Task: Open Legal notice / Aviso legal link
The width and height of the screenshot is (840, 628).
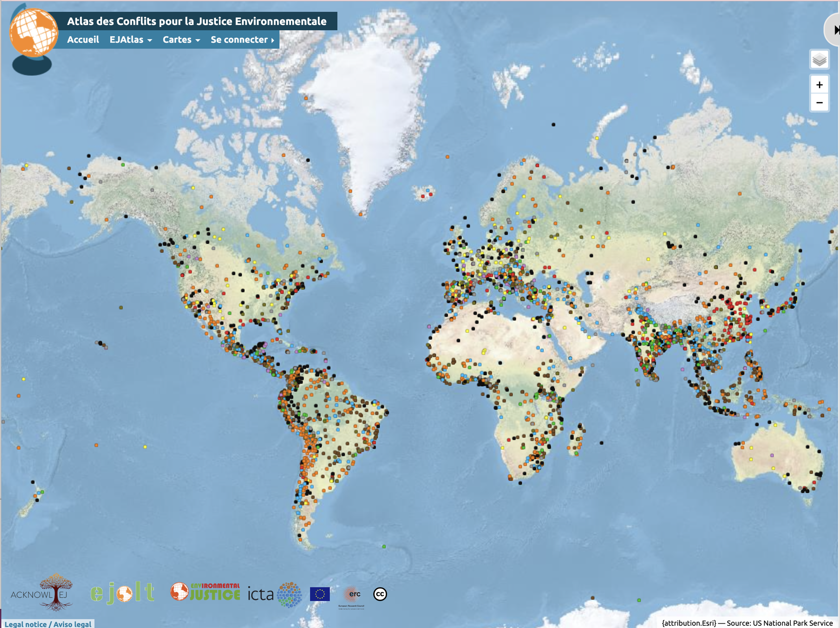Action: pyautogui.click(x=48, y=624)
